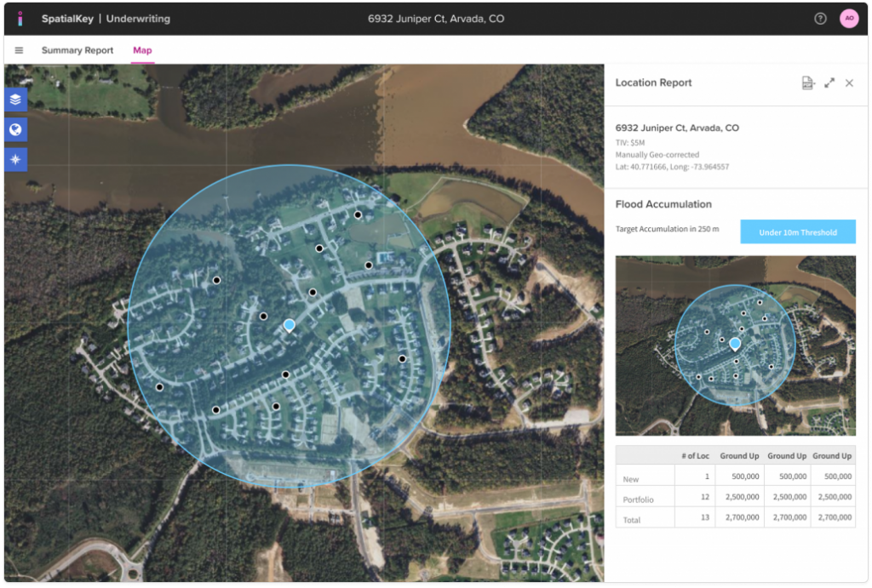Open the AO user account menu
Viewport: 872px width, 588px height.
pos(849,18)
